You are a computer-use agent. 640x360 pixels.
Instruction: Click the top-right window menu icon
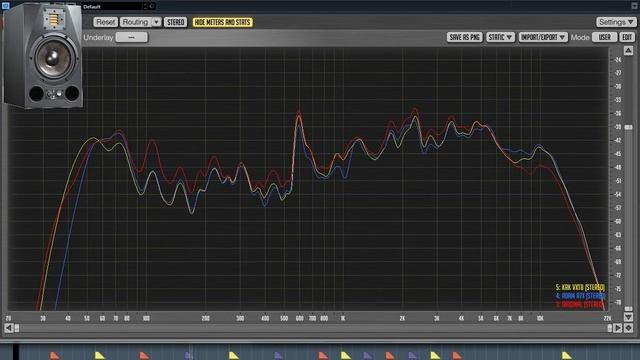635,6
